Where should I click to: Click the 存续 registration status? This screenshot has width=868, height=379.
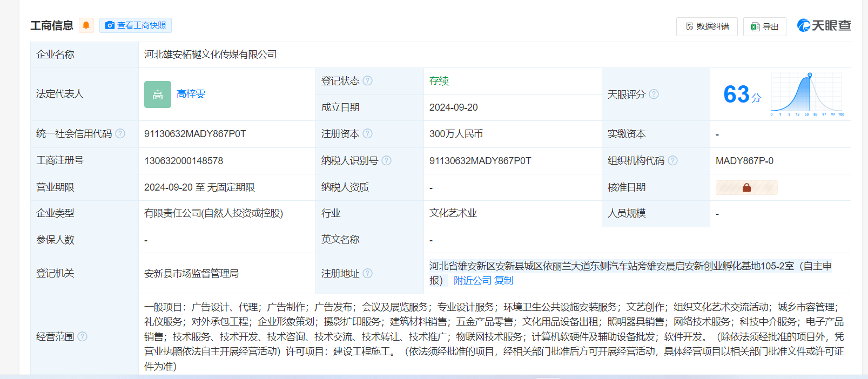[x=439, y=81]
